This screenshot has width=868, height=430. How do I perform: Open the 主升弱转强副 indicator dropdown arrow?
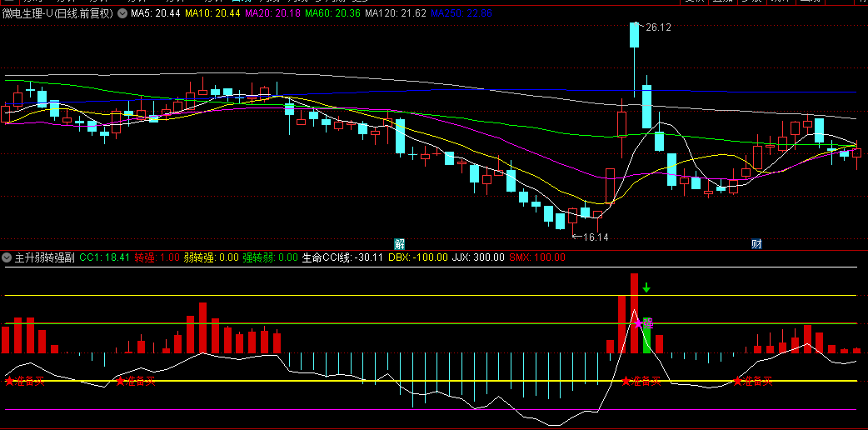point(7,257)
